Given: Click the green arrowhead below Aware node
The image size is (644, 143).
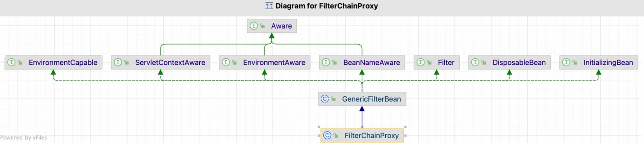Looking at the screenshot, I should [x=272, y=36].
